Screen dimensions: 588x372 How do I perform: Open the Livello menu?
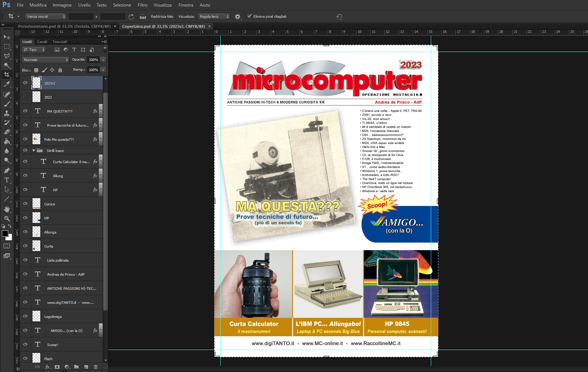click(84, 5)
